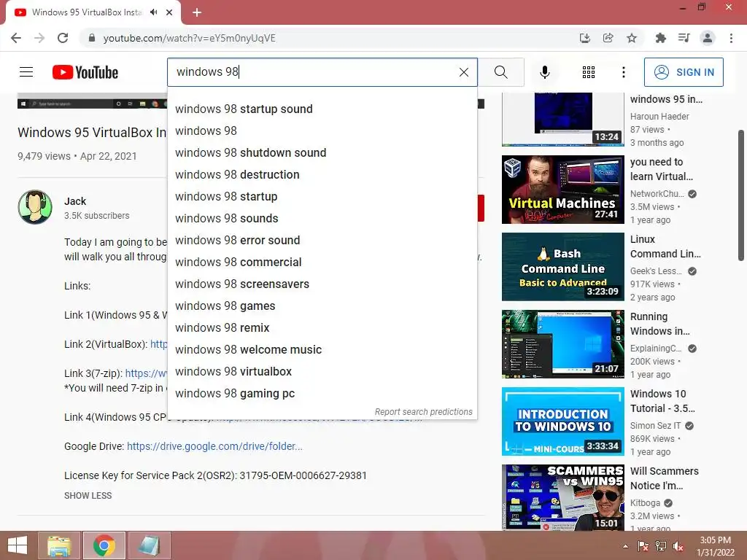Select suggestion windows 98 sounds
Image resolution: width=747 pixels, height=560 pixels.
[x=322, y=219]
